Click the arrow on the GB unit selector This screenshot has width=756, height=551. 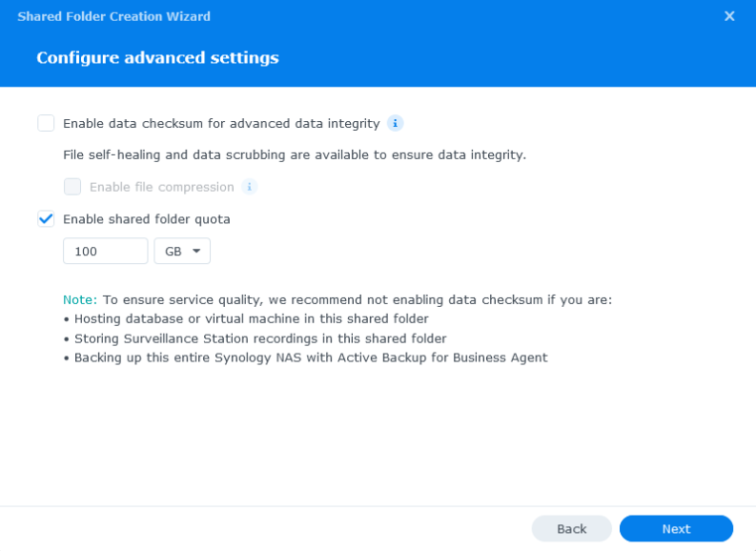pos(196,251)
